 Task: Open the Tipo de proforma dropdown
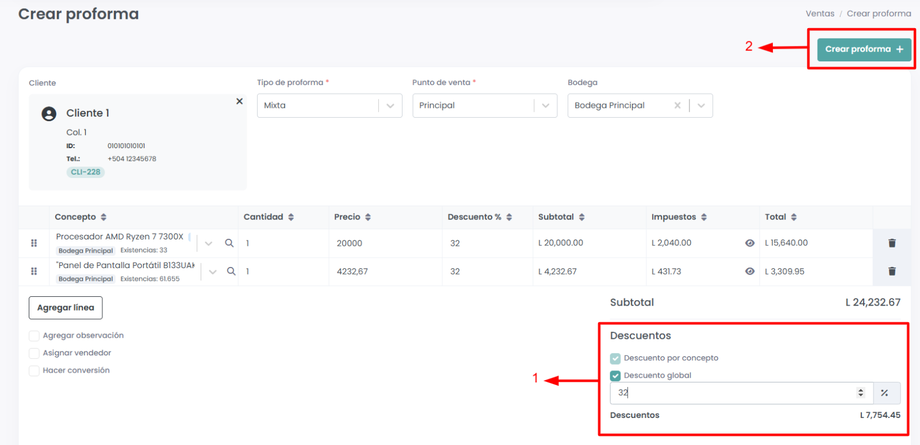click(390, 105)
